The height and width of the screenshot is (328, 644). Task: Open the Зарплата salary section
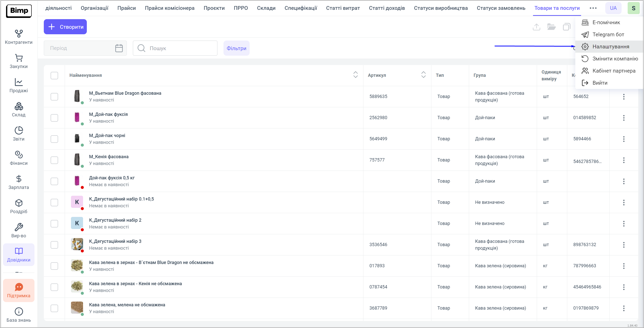[x=19, y=182]
